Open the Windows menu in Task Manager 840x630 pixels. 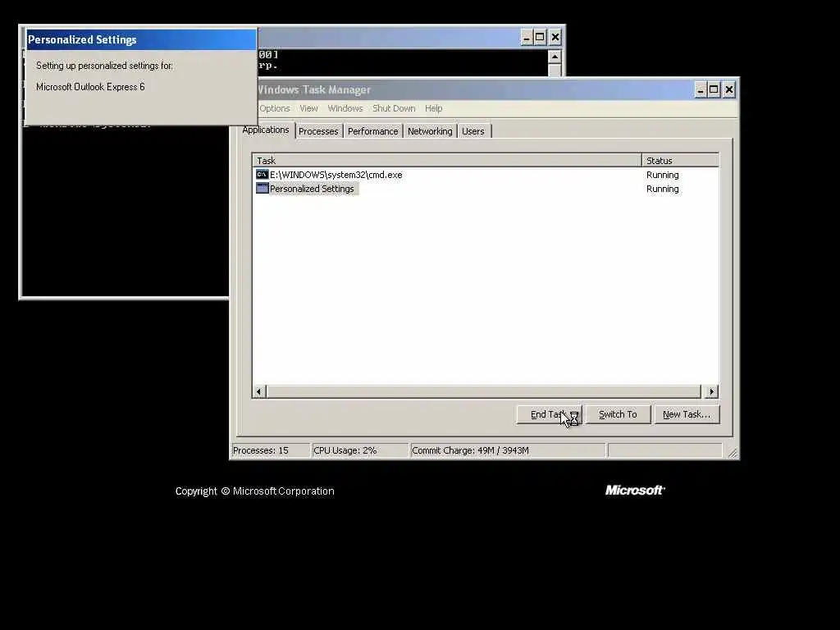click(x=345, y=108)
